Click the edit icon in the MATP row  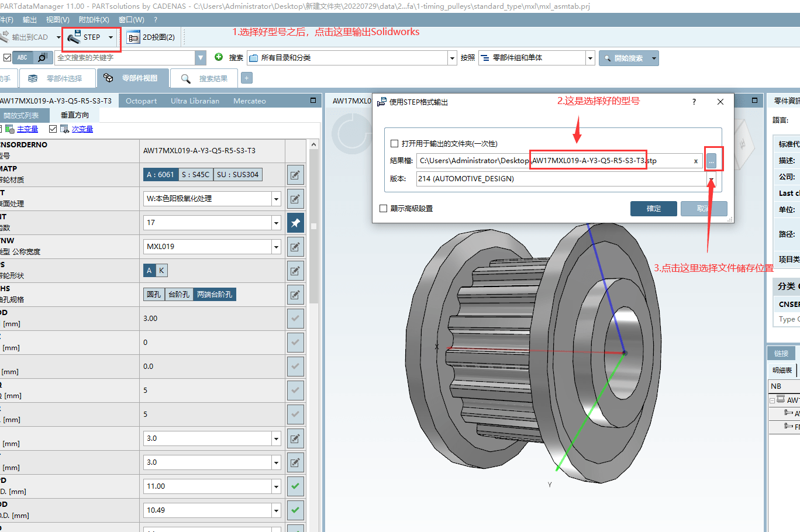295,175
